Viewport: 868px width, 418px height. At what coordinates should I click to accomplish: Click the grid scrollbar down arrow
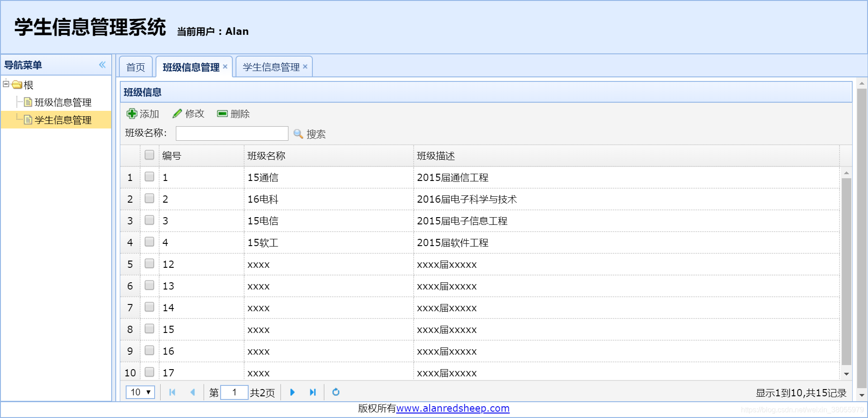[x=846, y=374]
